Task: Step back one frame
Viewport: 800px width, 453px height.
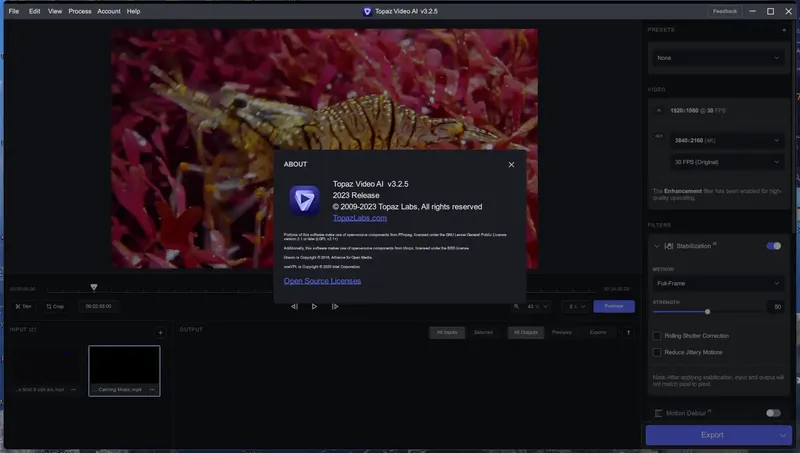Action: tap(294, 307)
